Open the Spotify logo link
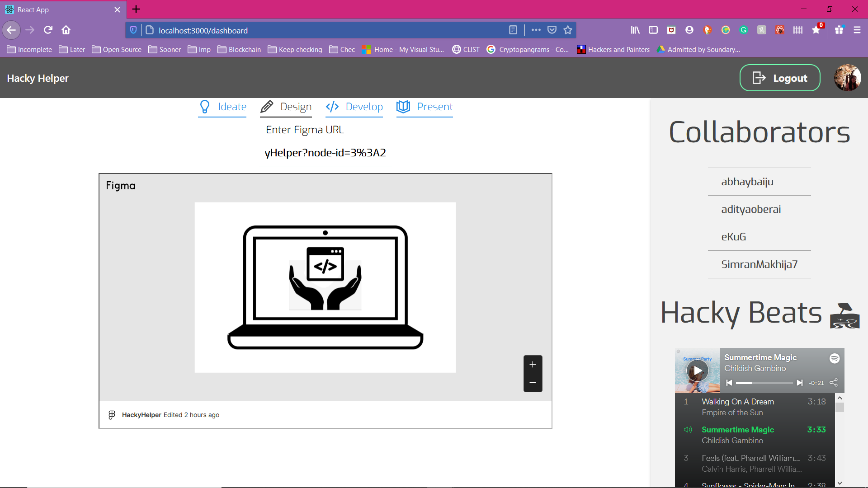The image size is (868, 488). coord(835,358)
